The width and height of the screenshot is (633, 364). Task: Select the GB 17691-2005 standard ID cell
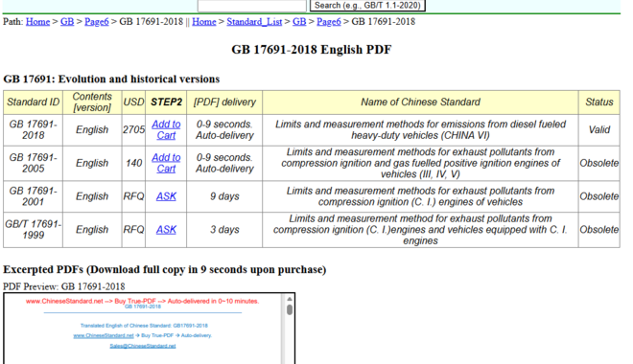(x=34, y=163)
